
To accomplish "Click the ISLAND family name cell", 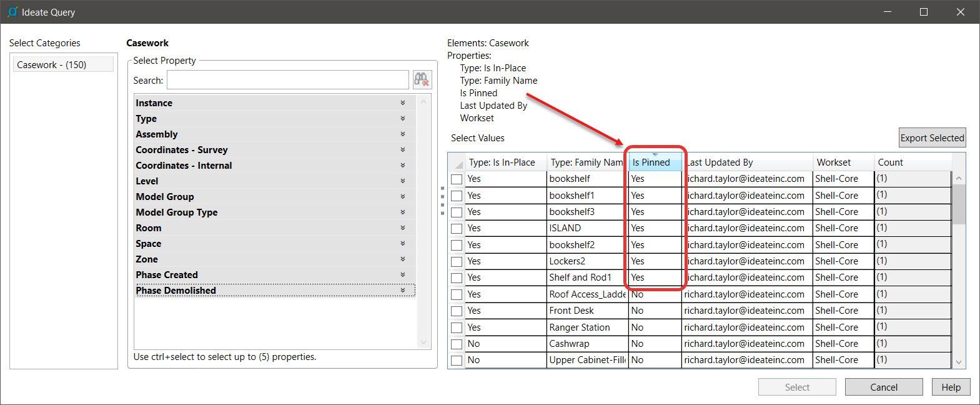I will pyautogui.click(x=587, y=228).
